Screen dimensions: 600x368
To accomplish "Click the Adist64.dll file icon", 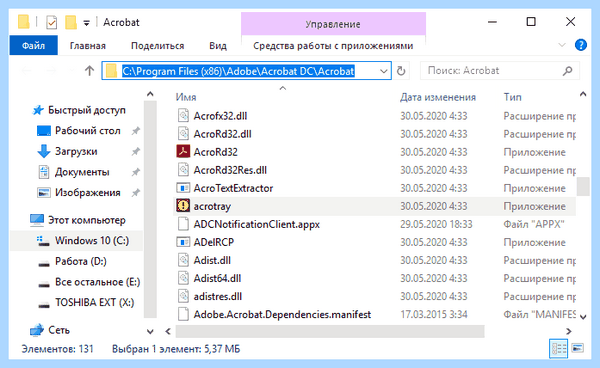I will (183, 278).
